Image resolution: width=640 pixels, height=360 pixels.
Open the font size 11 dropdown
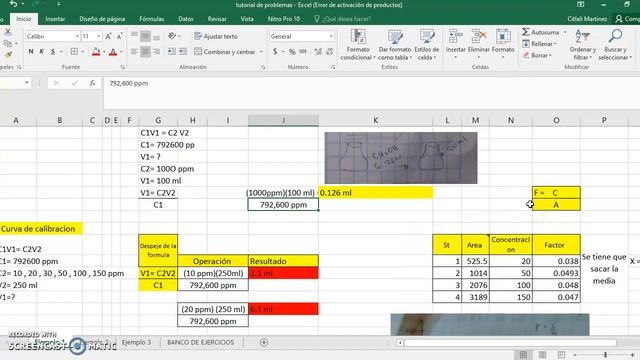pos(98,36)
